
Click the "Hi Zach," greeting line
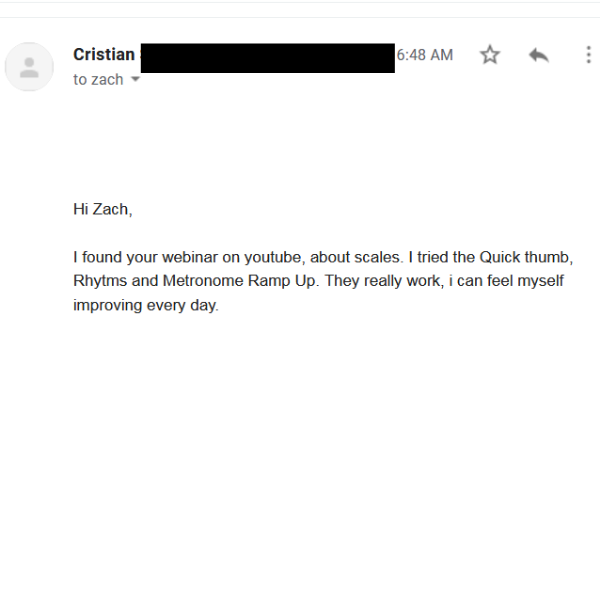(x=102, y=209)
